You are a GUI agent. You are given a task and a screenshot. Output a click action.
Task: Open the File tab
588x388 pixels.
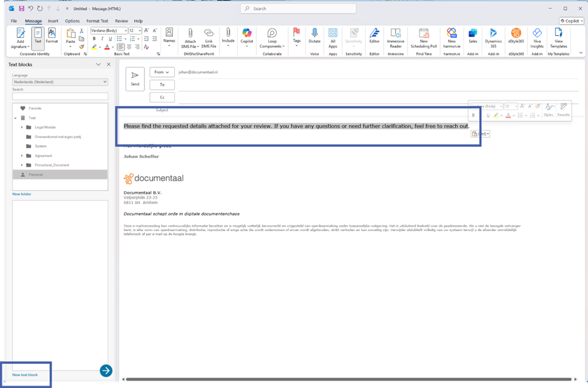pyautogui.click(x=14, y=21)
